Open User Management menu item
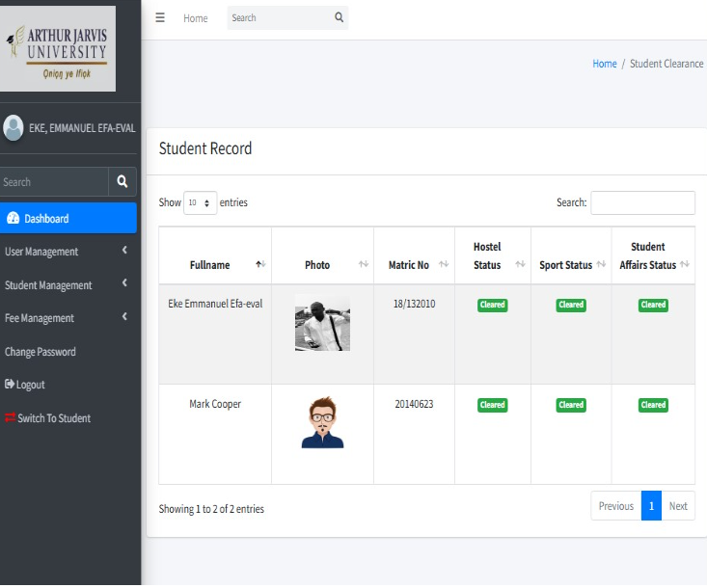Image resolution: width=707 pixels, height=588 pixels. (68, 252)
